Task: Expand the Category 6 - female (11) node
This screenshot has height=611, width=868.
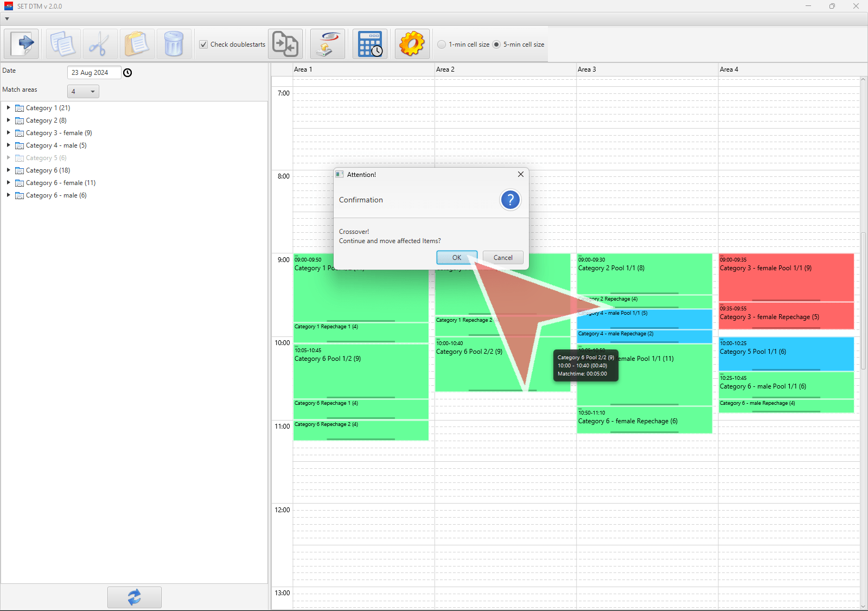Action: (9, 183)
